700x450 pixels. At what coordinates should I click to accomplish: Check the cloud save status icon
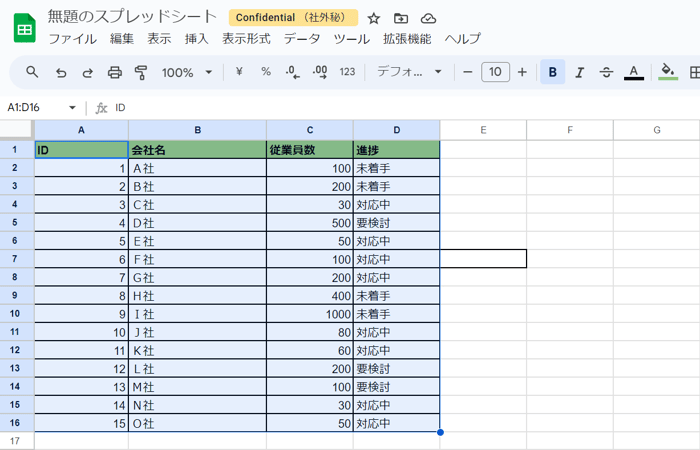(x=428, y=18)
